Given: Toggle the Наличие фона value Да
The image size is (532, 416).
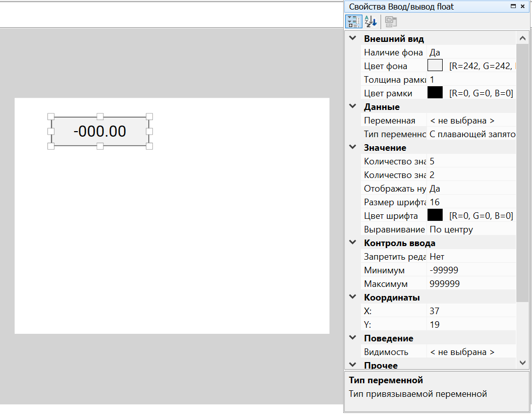Looking at the screenshot, I should click(x=469, y=52).
